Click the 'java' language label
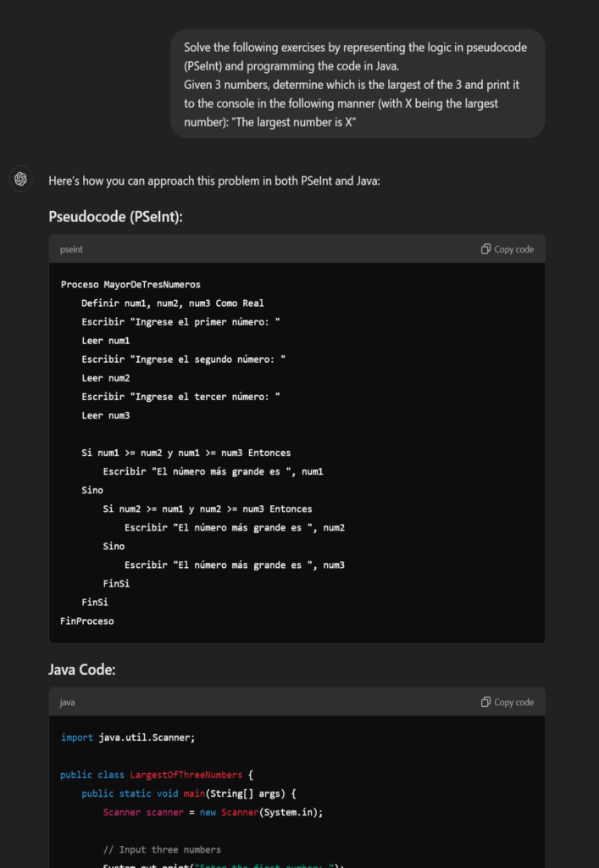Image resolution: width=599 pixels, height=868 pixels. [x=67, y=703]
